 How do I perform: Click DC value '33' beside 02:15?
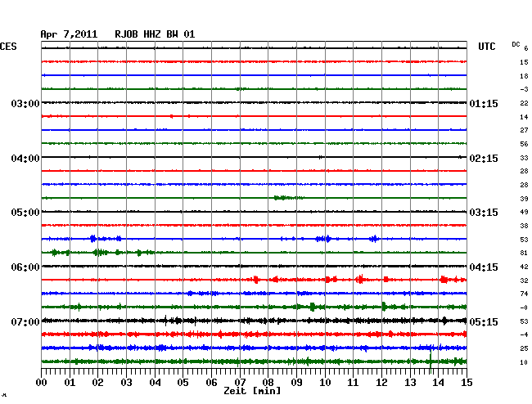[524, 158]
